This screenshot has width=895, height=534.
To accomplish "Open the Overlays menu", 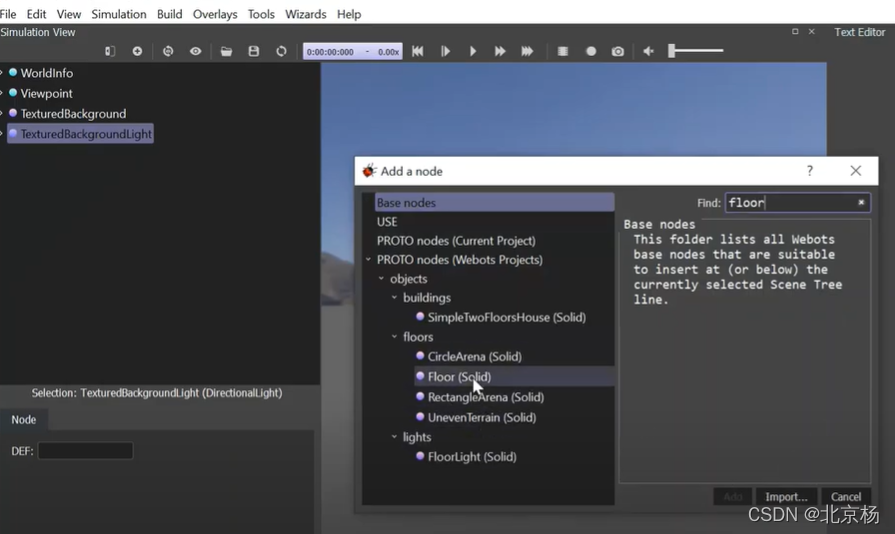I will 215,14.
